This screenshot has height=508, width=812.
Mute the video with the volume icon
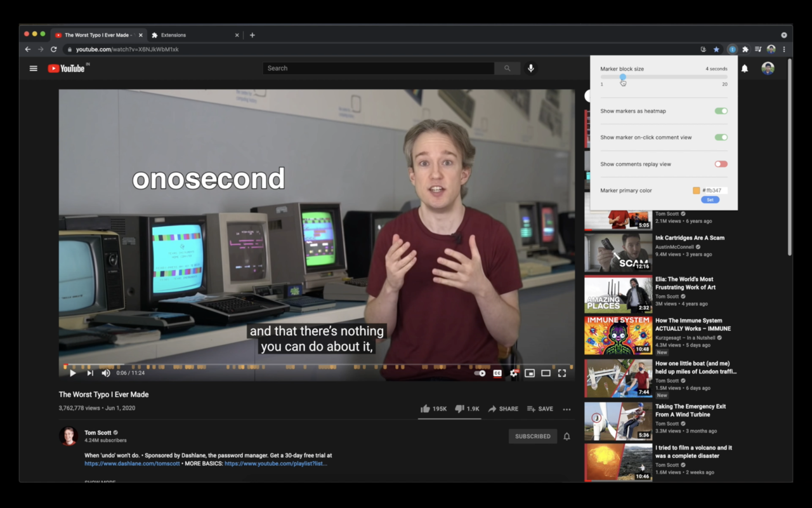[106, 373]
